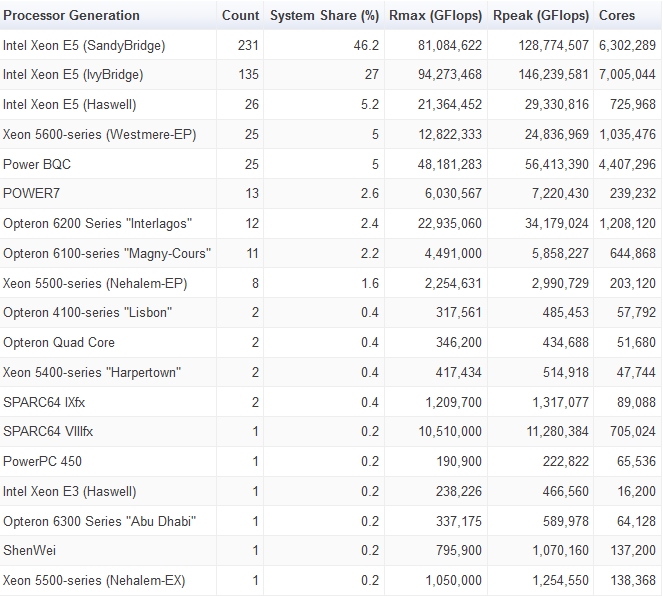Viewport: 663px width, 596px height.
Task: Click Xeon 5600-series (Westmere-EP) cell
Action: 100,134
